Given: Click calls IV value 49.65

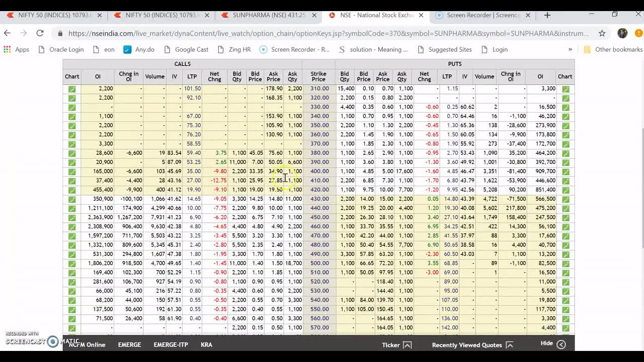Looking at the screenshot, I should pos(175,263).
